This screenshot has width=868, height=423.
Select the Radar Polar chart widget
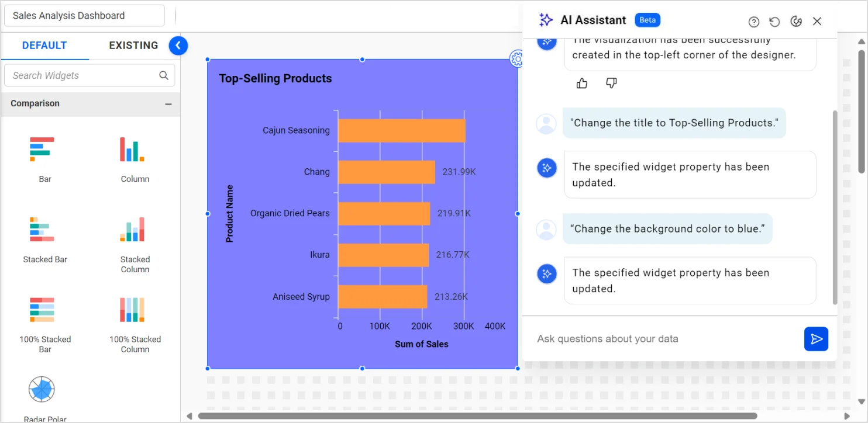[42, 389]
